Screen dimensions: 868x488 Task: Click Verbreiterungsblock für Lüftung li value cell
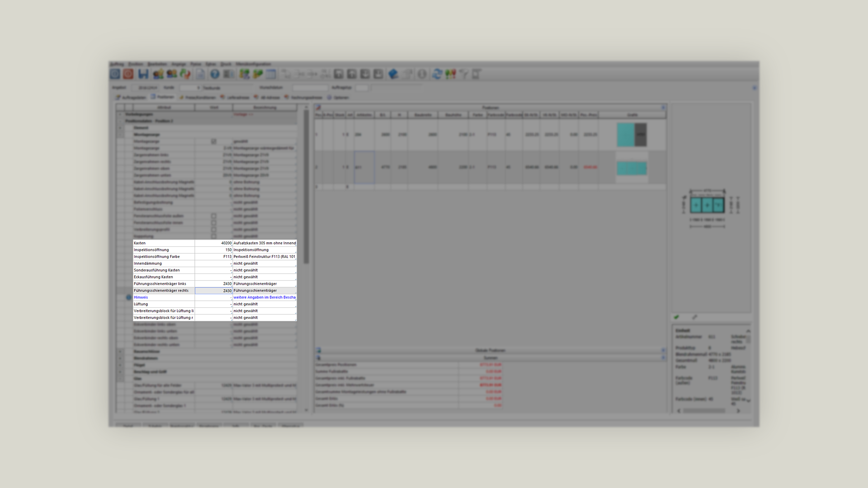point(214,311)
